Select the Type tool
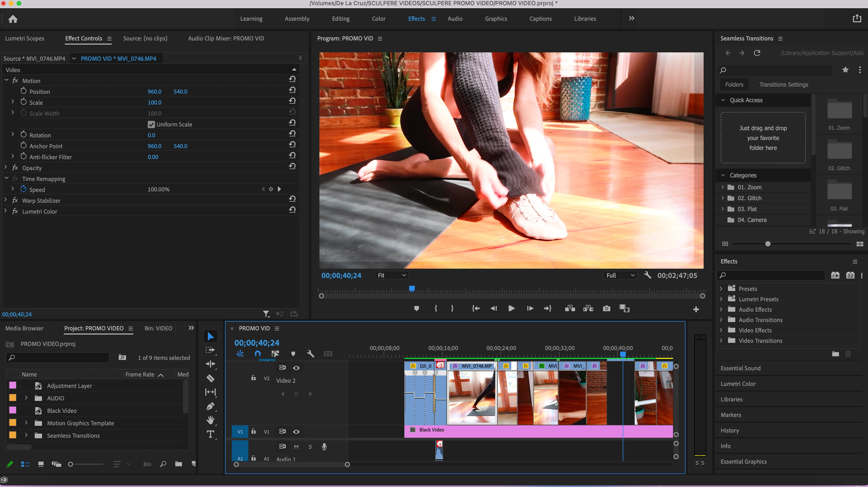The image size is (868, 487). pyautogui.click(x=210, y=434)
